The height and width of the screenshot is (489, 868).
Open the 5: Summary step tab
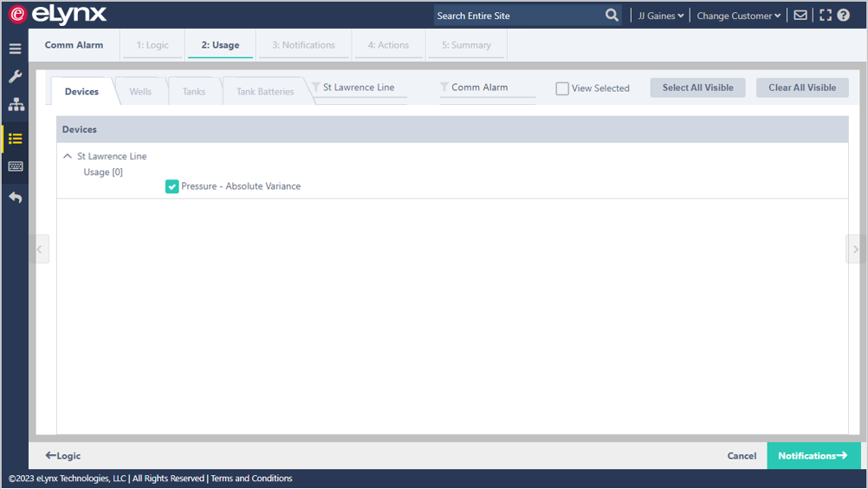pos(466,45)
